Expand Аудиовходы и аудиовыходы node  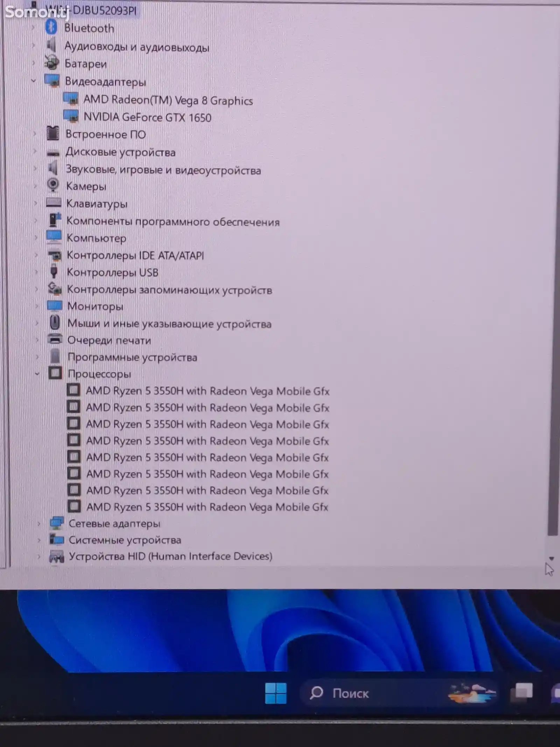pos(34,45)
